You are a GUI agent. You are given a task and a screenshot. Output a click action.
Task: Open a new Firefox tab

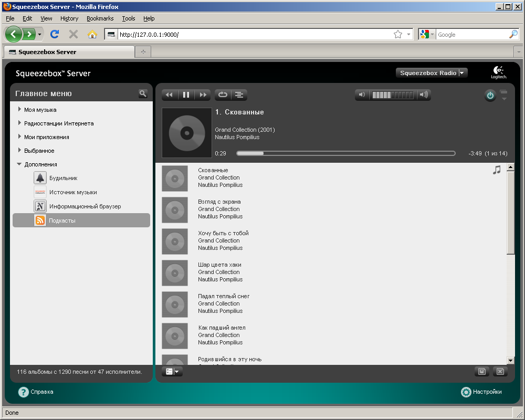(143, 52)
